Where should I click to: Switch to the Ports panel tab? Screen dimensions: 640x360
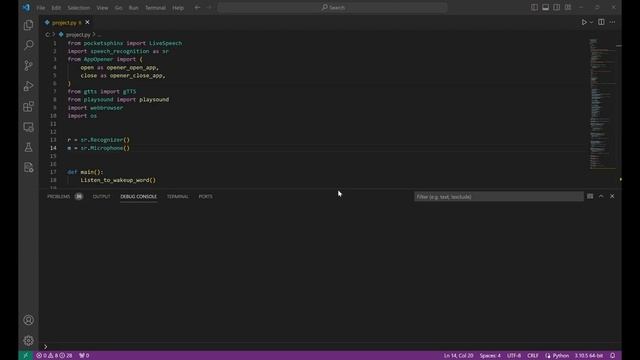pos(205,196)
